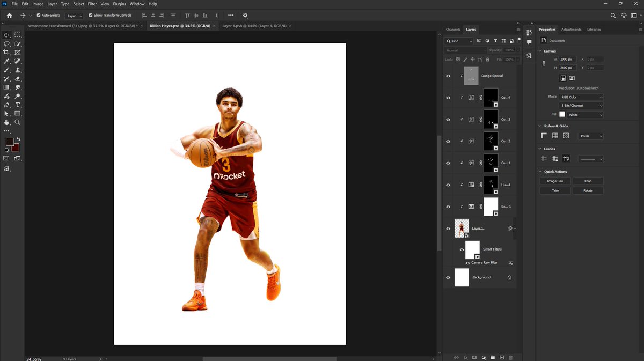644x361 pixels.
Task: Select the Hand tool
Action: coord(6,122)
